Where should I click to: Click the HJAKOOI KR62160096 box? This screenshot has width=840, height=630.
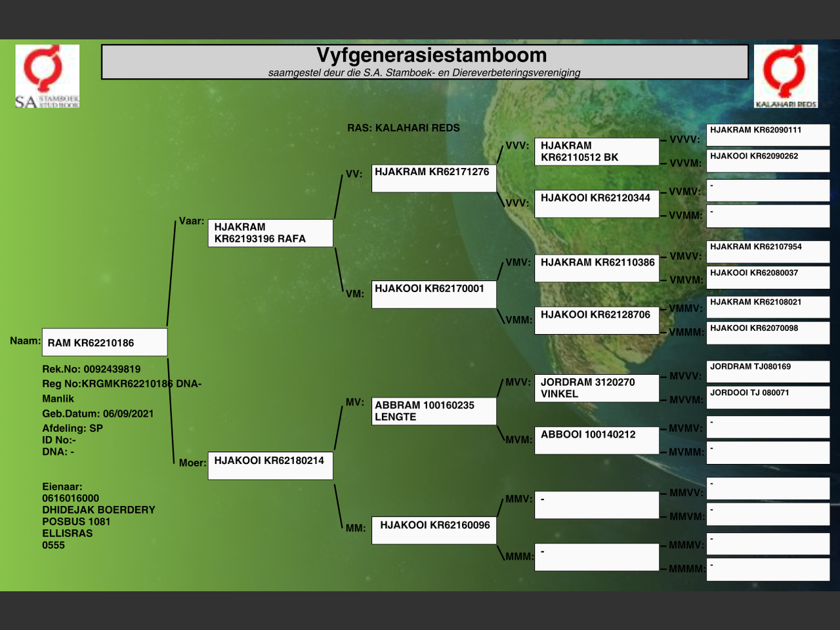pyautogui.click(x=434, y=530)
